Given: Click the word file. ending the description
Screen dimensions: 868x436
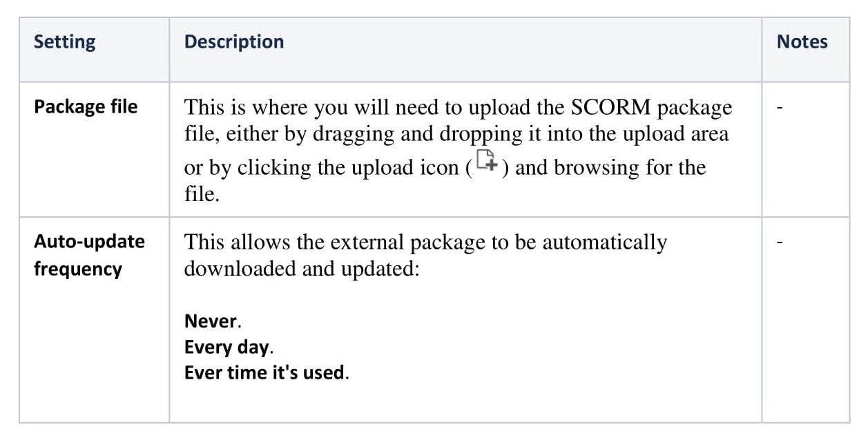Looking at the screenshot, I should (202, 193).
